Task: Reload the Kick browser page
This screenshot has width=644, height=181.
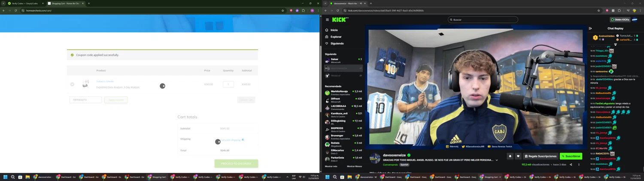Action: click(337, 10)
